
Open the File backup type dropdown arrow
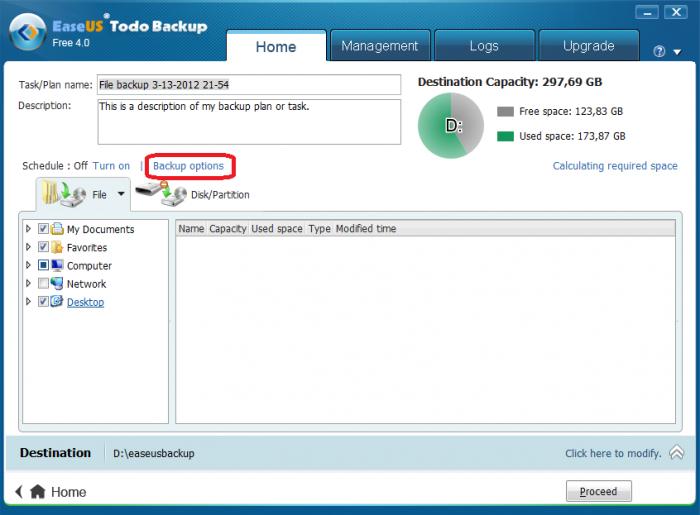(121, 194)
